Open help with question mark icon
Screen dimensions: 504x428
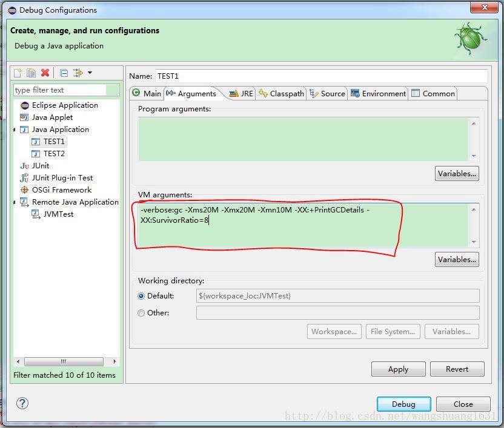tap(22, 403)
